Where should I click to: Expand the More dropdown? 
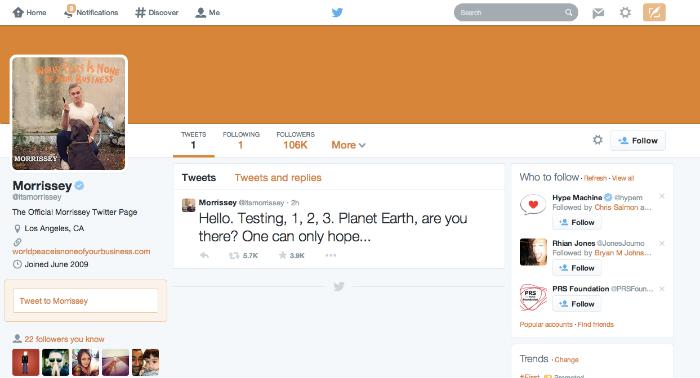coord(348,145)
